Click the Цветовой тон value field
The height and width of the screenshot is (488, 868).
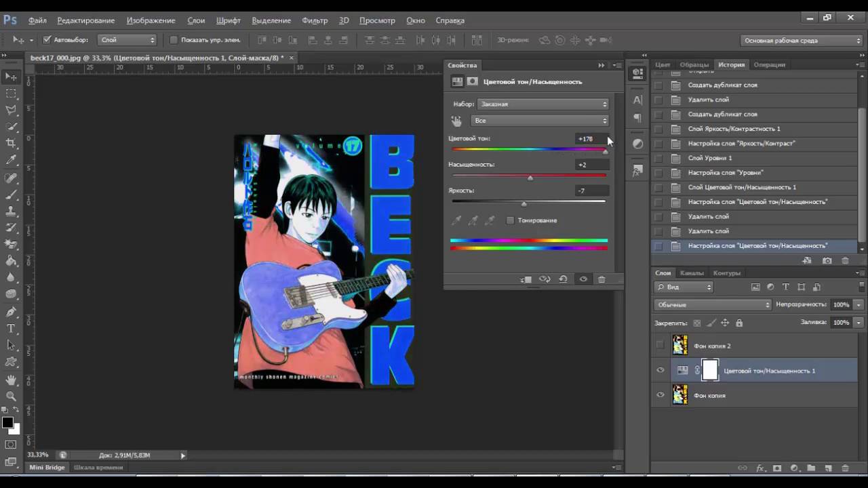tap(591, 139)
